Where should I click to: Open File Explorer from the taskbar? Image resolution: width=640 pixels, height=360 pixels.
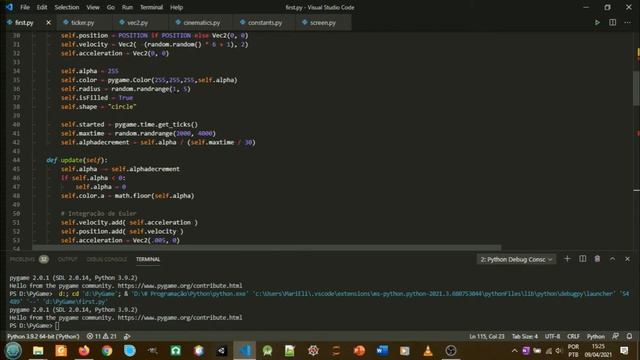(x=38, y=351)
